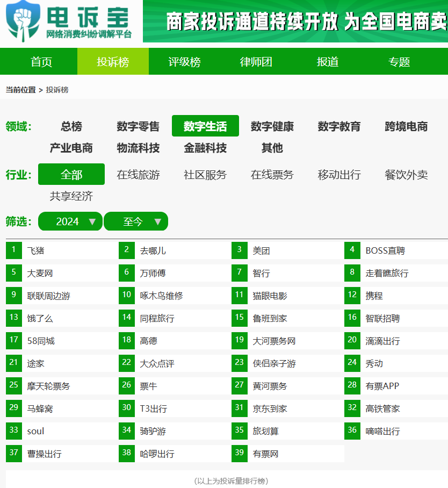Open the 至今 period dropdown
This screenshot has height=488, width=448.
tap(136, 221)
